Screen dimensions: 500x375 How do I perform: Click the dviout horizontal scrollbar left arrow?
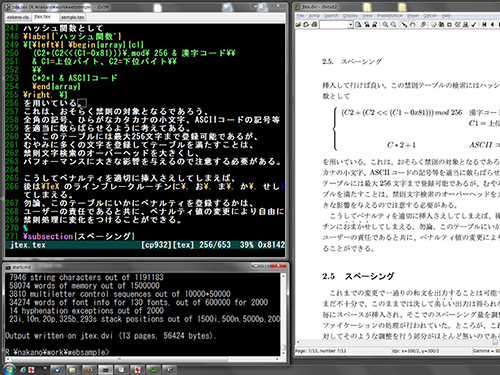pyautogui.click(x=298, y=342)
